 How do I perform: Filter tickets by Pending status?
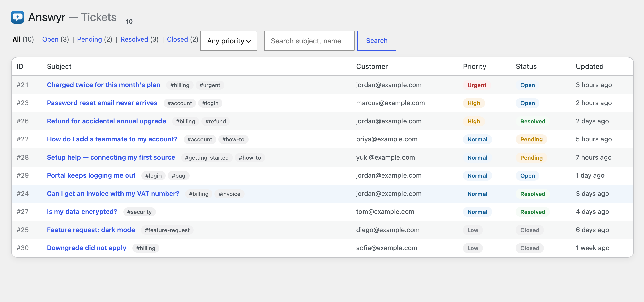(x=89, y=39)
